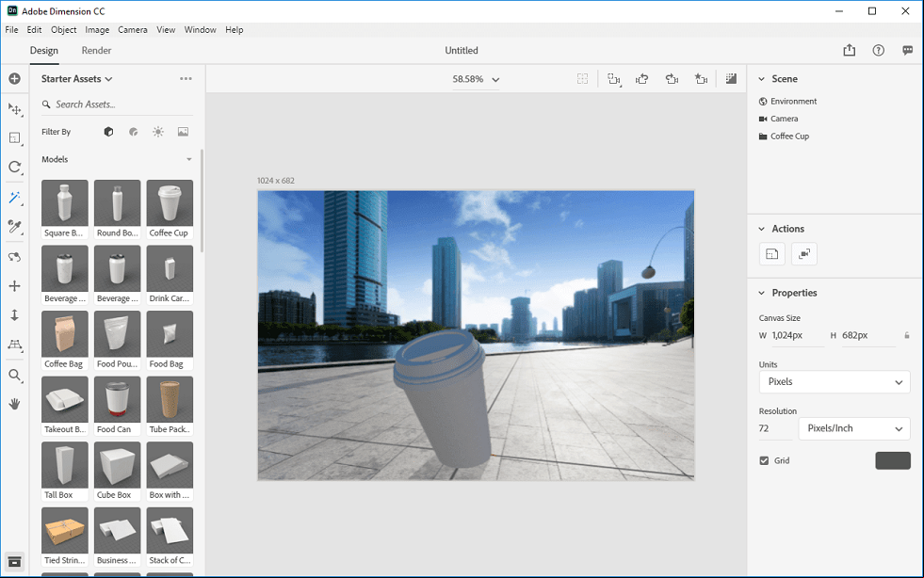Uncheck the Grid checkbox
Viewport: 924px width, 578px height.
[764, 460]
